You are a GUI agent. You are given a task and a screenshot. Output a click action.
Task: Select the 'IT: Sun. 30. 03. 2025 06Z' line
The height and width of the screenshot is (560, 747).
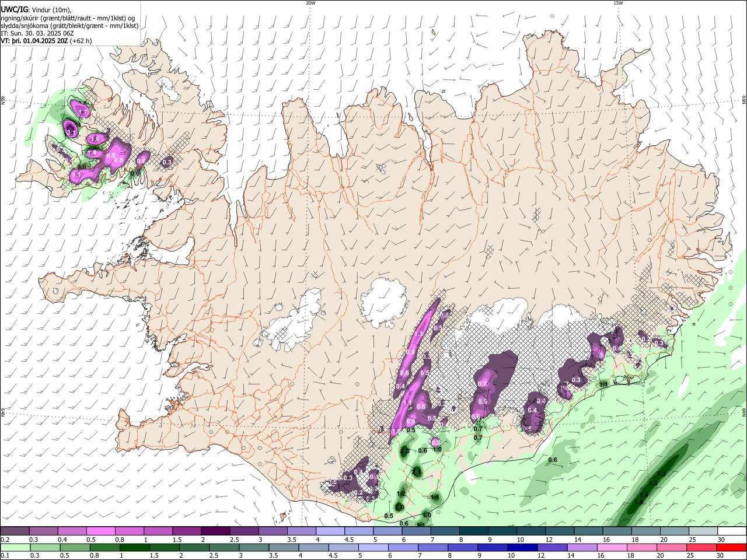click(37, 33)
